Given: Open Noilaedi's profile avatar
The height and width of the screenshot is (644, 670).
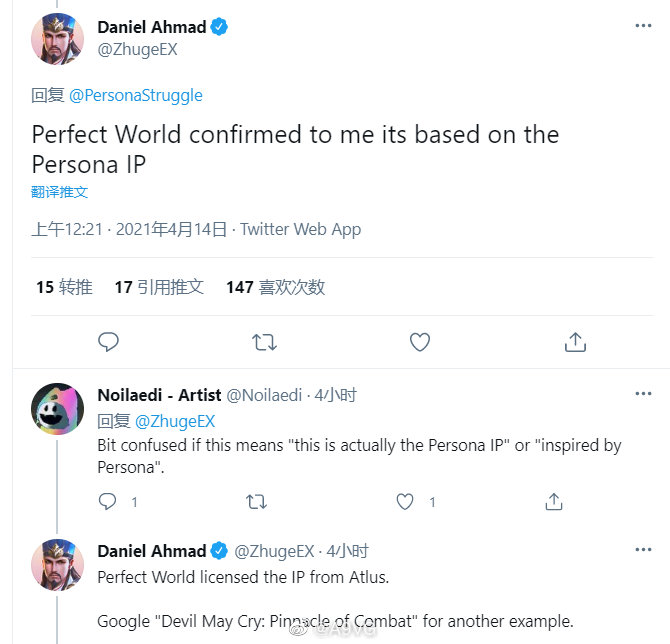Looking at the screenshot, I should (x=58, y=408).
